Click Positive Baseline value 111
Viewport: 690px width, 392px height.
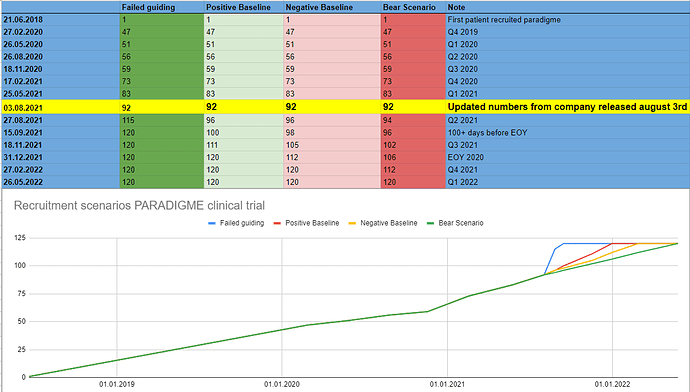point(243,145)
